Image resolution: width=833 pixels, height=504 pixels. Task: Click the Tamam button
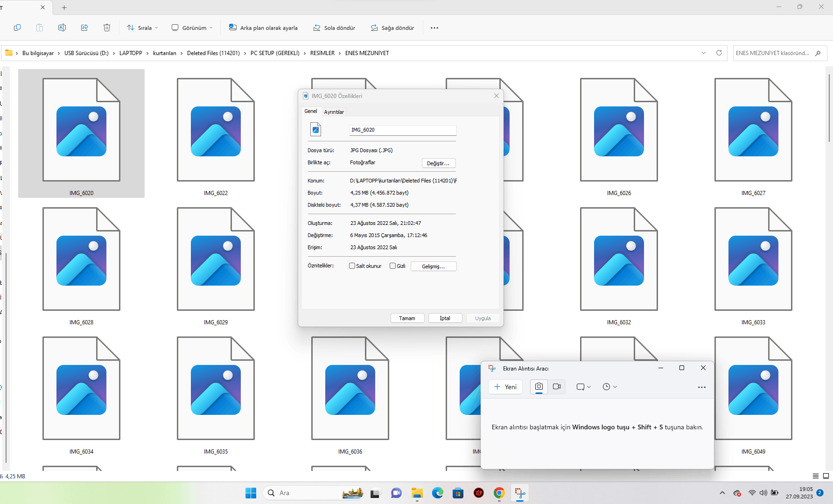tap(407, 318)
